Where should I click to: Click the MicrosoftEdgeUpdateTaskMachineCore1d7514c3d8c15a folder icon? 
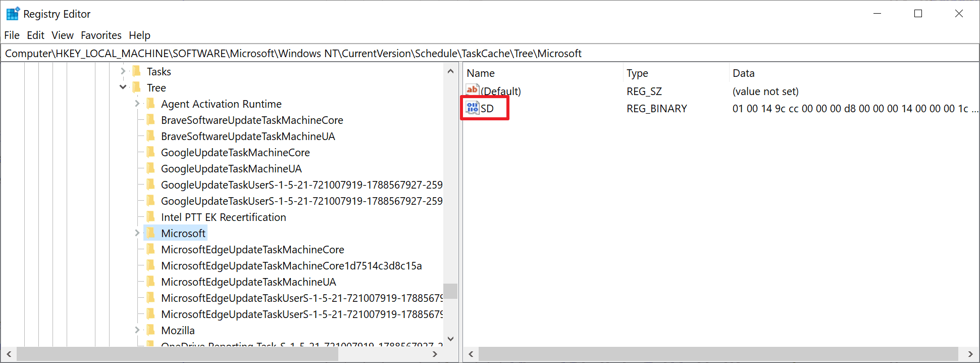pyautogui.click(x=150, y=265)
